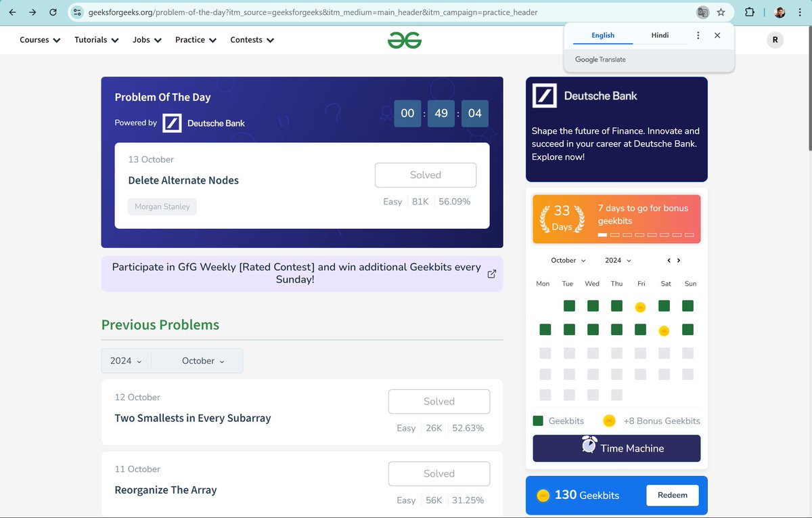Click the external link icon on contest banner
The height and width of the screenshot is (518, 812).
pyautogui.click(x=491, y=274)
